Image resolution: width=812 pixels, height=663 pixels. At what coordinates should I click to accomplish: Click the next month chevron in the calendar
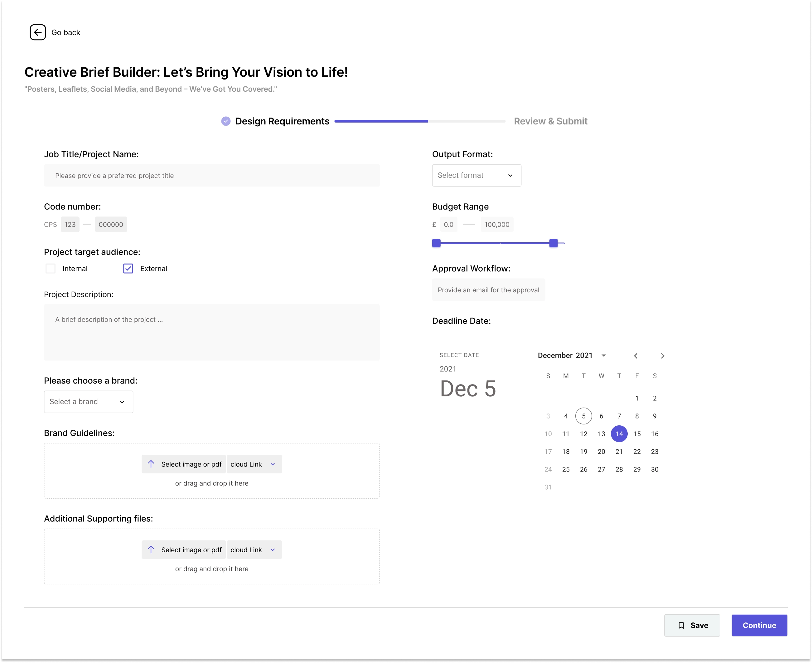pyautogui.click(x=663, y=356)
